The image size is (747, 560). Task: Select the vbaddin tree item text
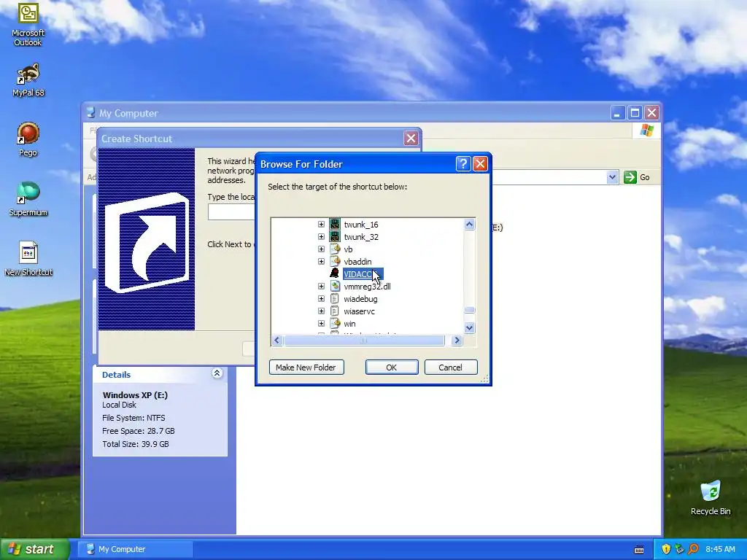(x=357, y=262)
